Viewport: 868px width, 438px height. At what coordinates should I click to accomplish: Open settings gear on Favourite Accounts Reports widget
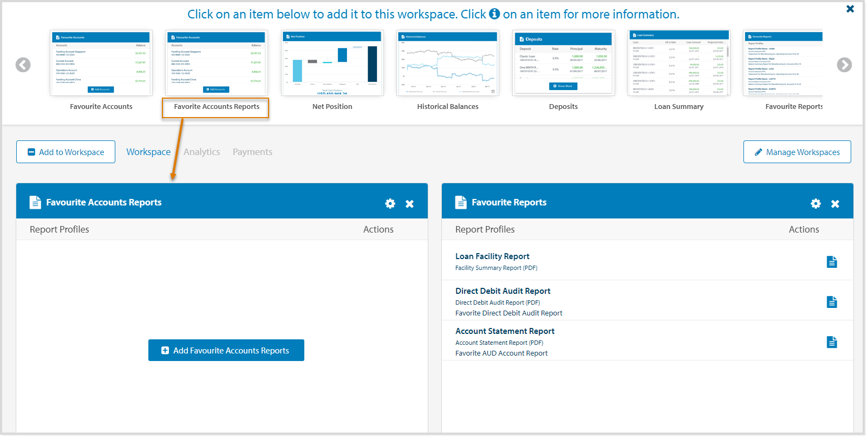click(390, 204)
